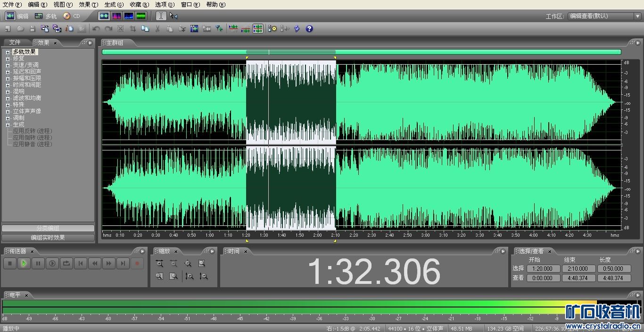Switch to the 文件 panel tab
This screenshot has width=644, height=332.
click(15, 42)
